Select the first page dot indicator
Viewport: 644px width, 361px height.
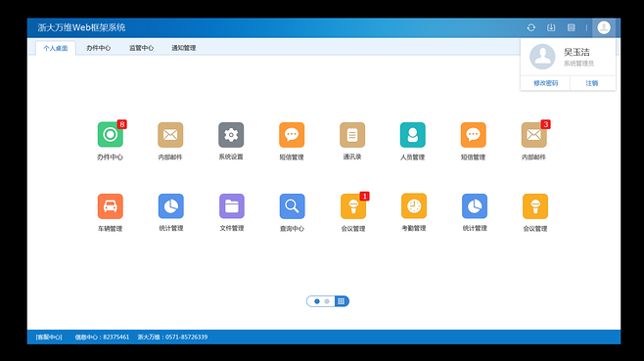click(317, 301)
